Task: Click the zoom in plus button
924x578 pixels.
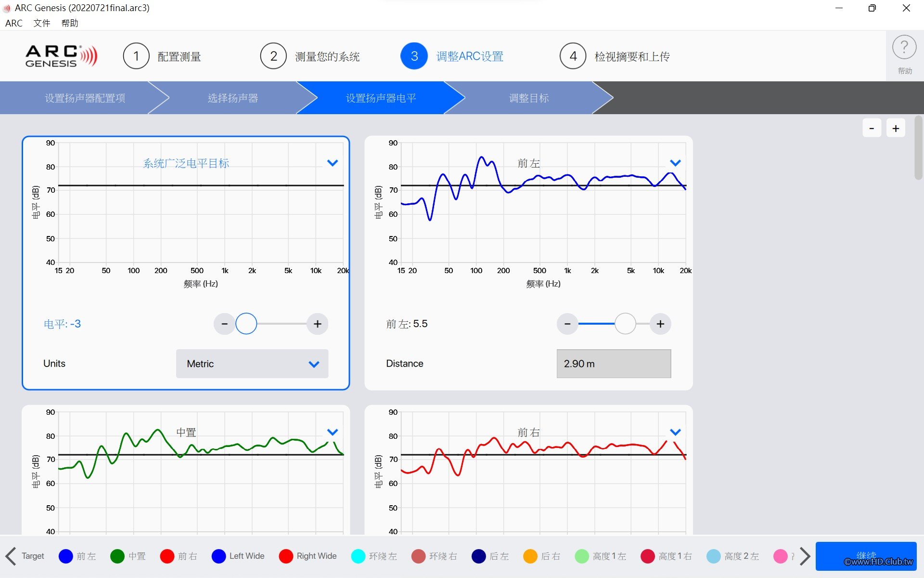Action: 895,128
